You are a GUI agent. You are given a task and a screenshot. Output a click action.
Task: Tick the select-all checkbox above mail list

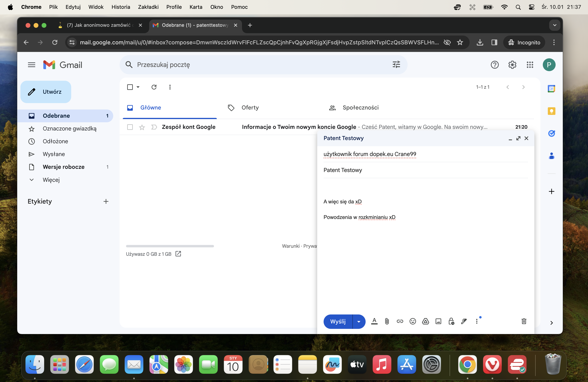(x=130, y=87)
